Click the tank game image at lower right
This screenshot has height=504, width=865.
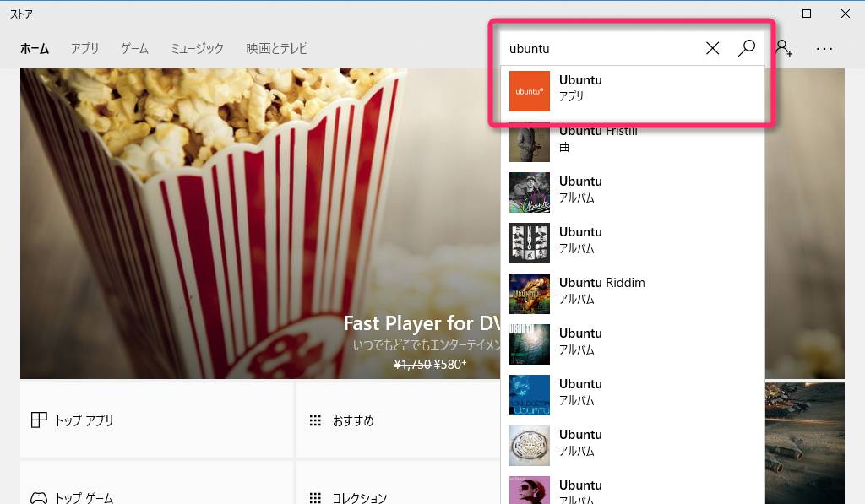point(804,443)
